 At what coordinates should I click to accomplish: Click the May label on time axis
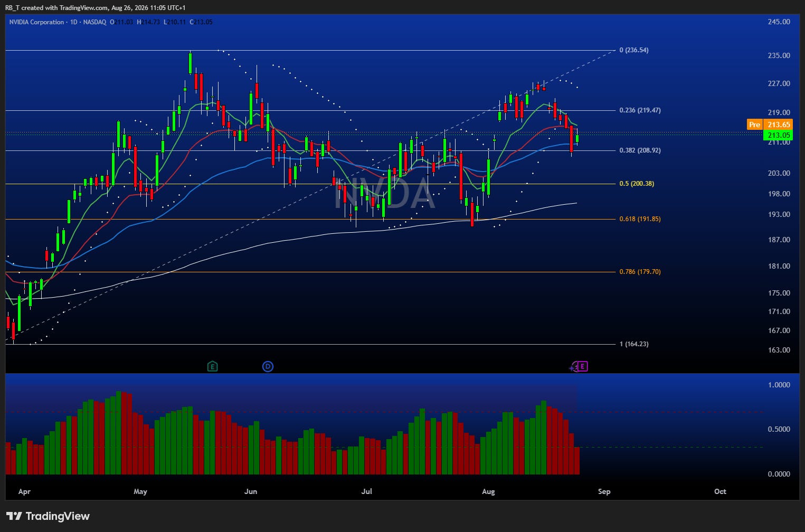[x=140, y=491]
